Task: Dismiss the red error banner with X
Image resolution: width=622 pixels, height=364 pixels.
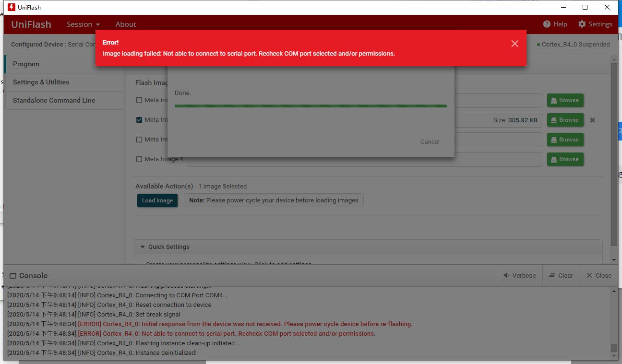Action: tap(515, 44)
